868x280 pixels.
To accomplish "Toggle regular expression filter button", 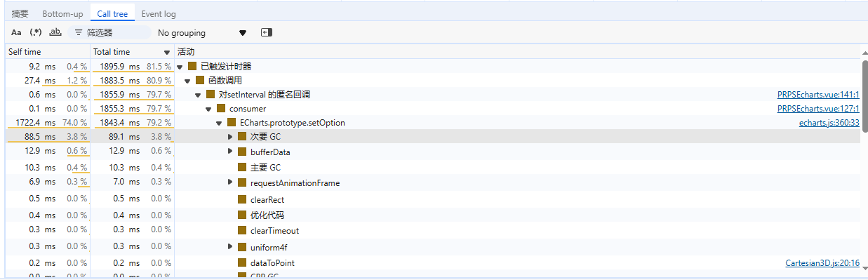I will point(36,32).
